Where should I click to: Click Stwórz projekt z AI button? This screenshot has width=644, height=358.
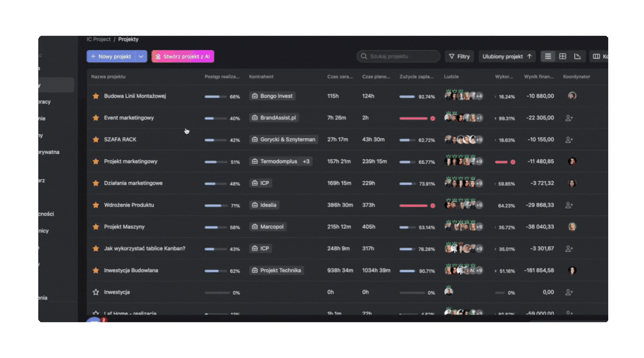click(x=183, y=57)
